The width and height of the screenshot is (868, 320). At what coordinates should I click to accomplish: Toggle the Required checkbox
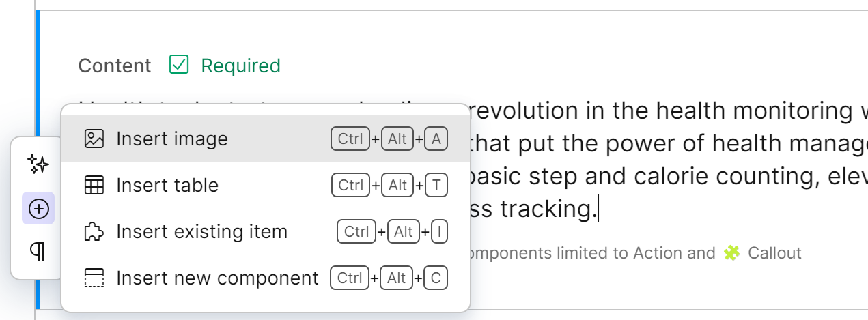(x=178, y=66)
